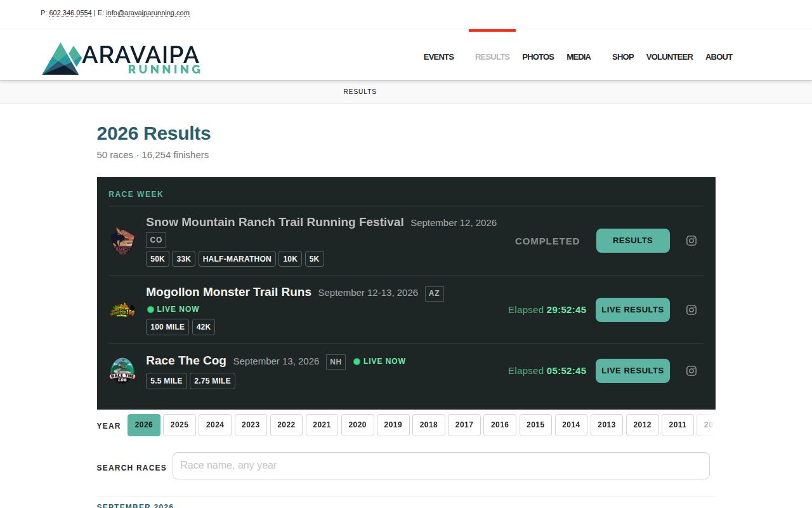This screenshot has width=812, height=508.
Task: Open the Results menu item
Action: (492, 57)
